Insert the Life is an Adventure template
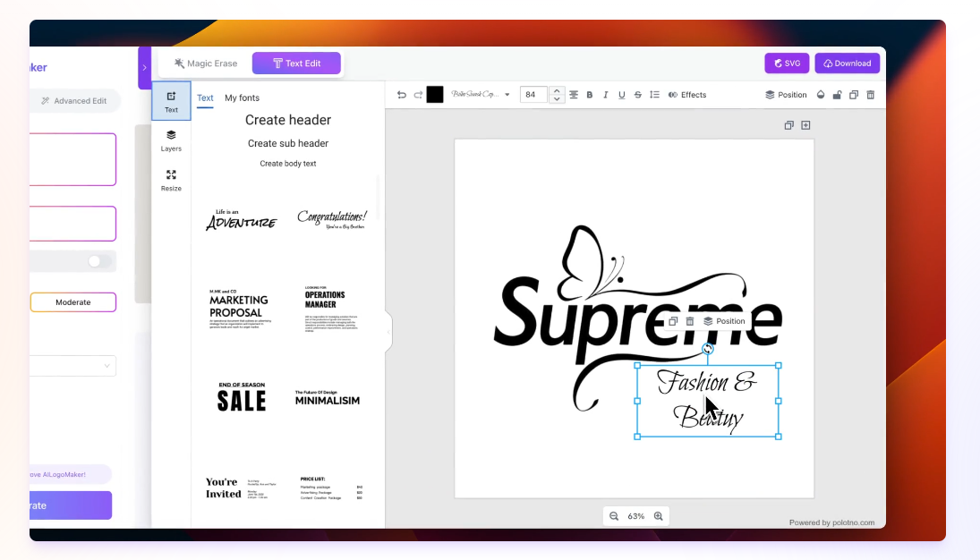 [242, 219]
